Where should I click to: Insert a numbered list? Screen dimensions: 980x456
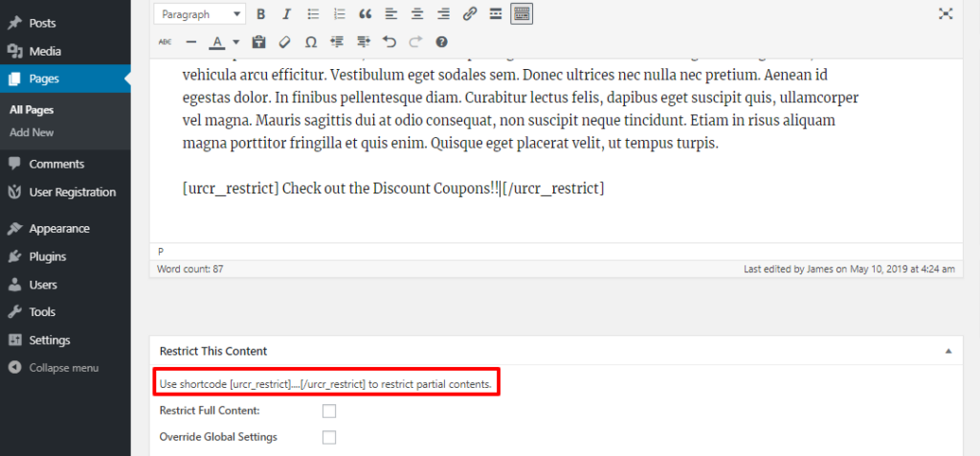340,14
